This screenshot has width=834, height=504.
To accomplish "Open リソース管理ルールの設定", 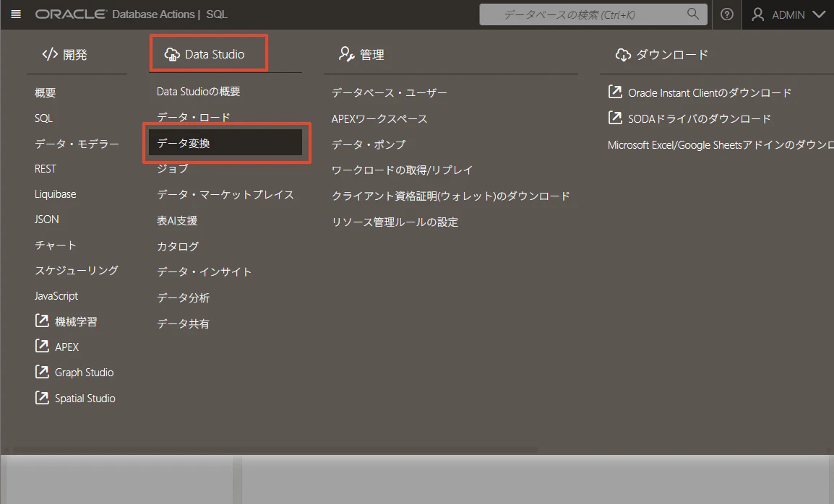I will click(x=395, y=222).
